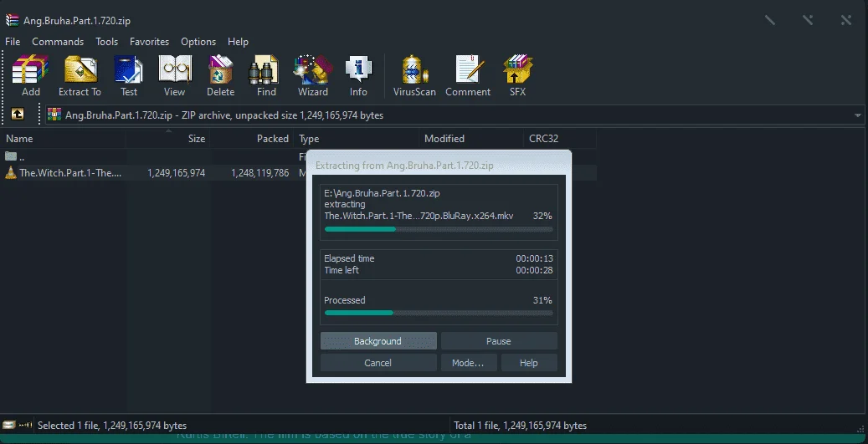Send extraction to Background

point(378,341)
